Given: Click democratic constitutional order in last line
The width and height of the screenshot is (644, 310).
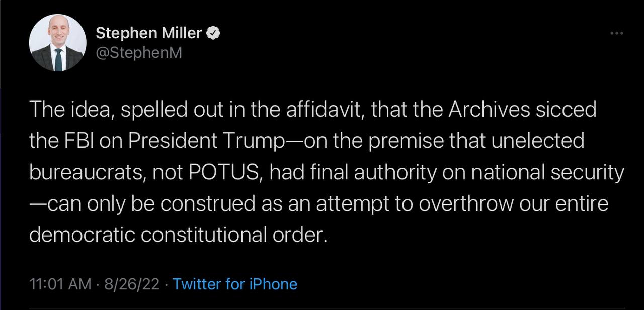Looking at the screenshot, I should click(179, 235).
